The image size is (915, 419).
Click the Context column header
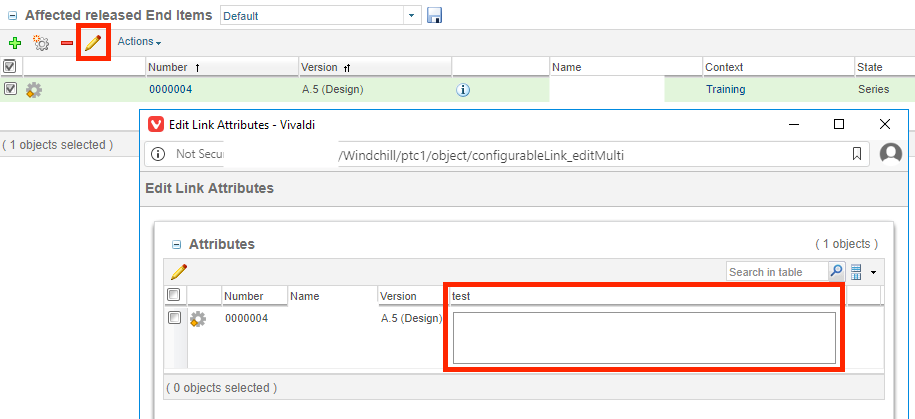778,67
